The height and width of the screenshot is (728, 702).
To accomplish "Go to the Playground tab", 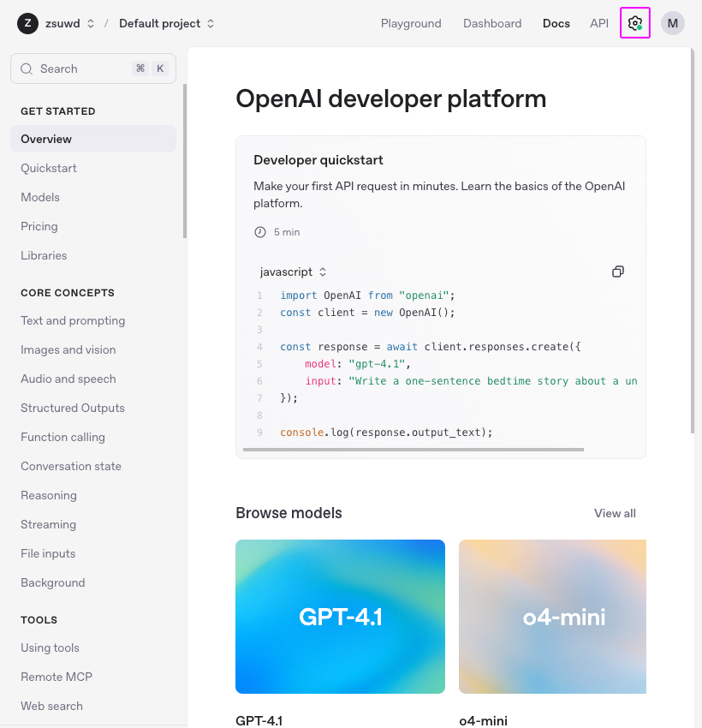I will [x=411, y=23].
